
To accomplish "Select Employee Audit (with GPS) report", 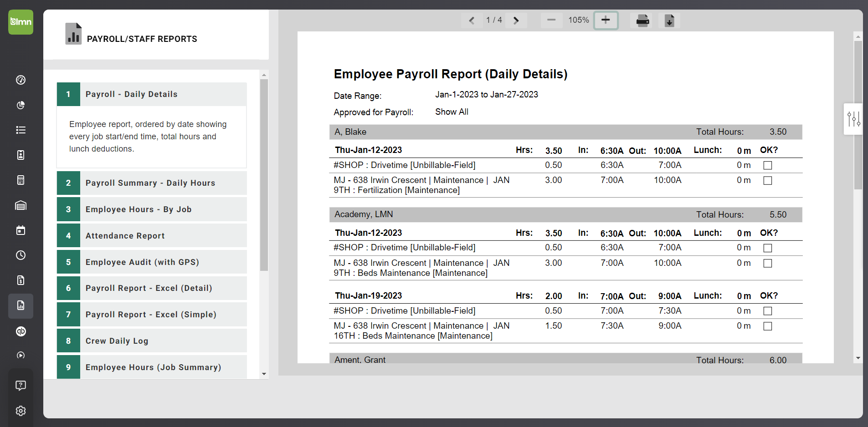I will pos(152,262).
